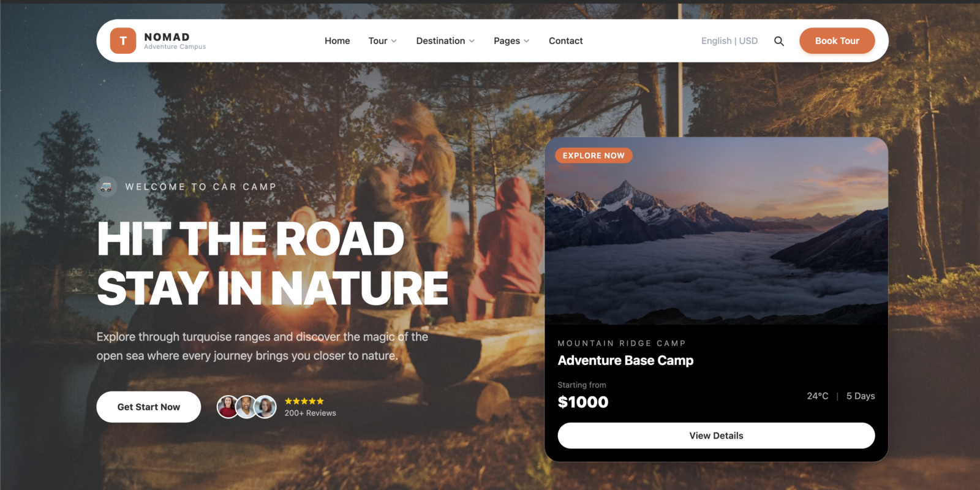Open search with the magnifier icon

point(779,41)
